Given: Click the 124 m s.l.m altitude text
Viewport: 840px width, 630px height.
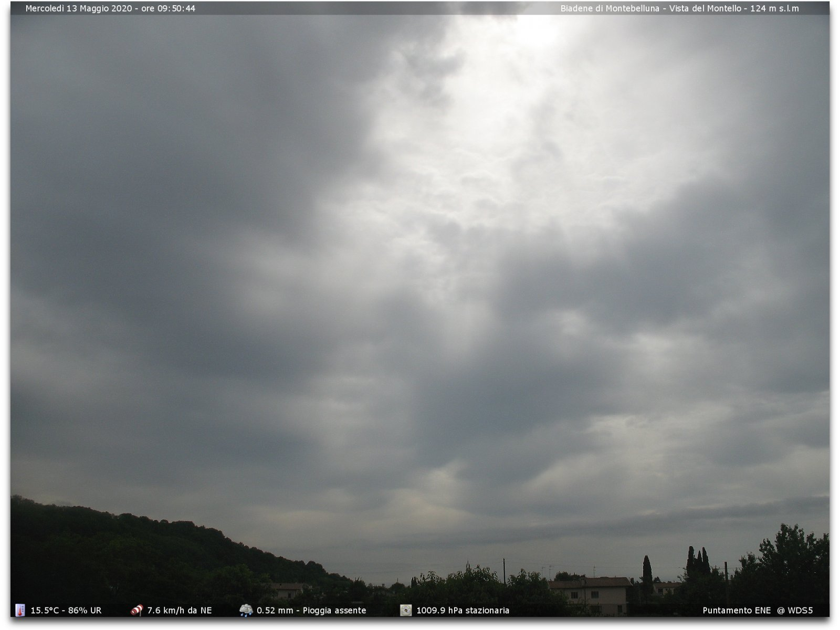Looking at the screenshot, I should 773,8.
